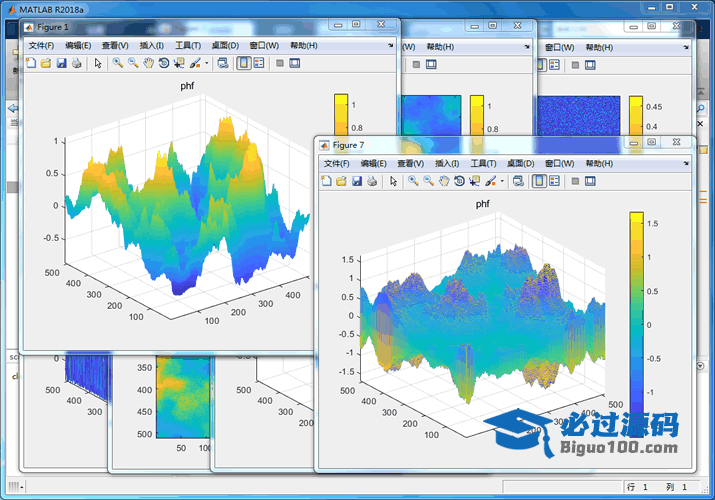Open brush color dropdown arrow in Figure 1
The height and width of the screenshot is (500, 715).
click(207, 63)
